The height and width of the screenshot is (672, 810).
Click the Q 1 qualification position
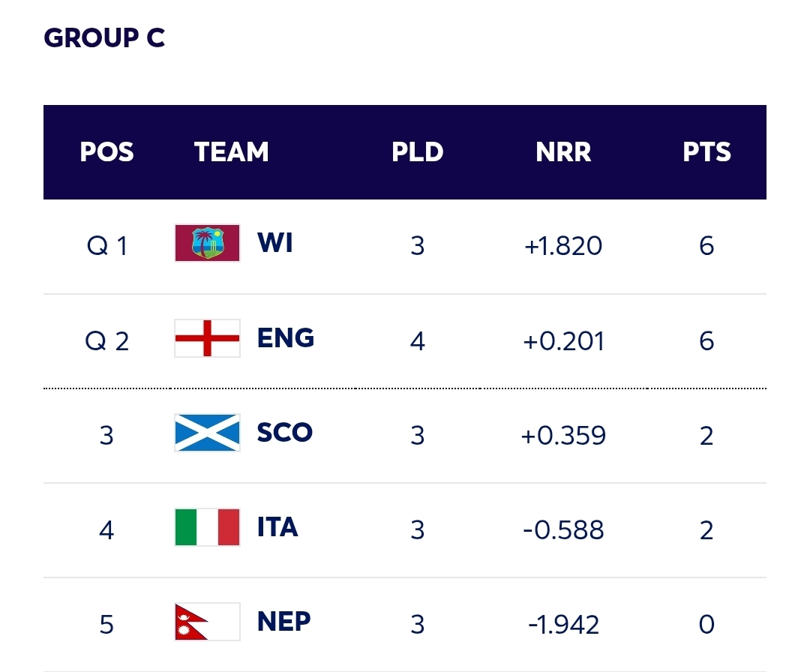coord(107,246)
